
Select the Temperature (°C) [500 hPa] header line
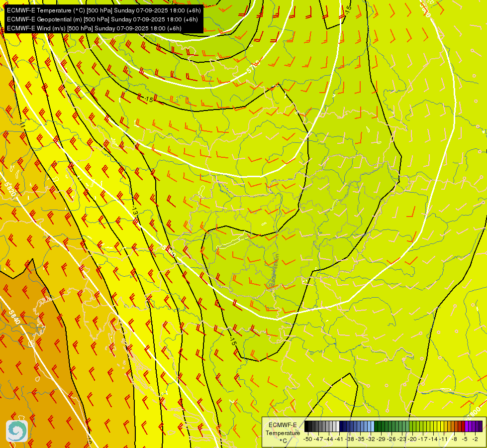click(104, 10)
